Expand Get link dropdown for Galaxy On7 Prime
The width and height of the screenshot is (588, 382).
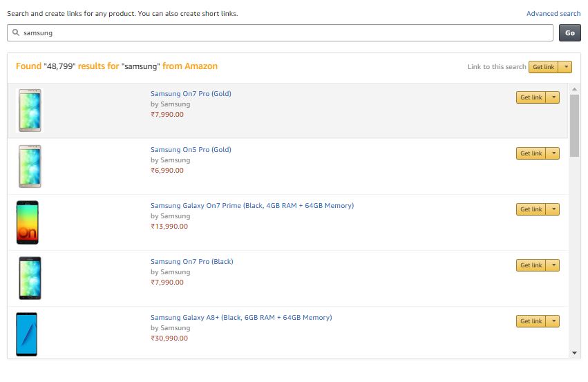[553, 209]
